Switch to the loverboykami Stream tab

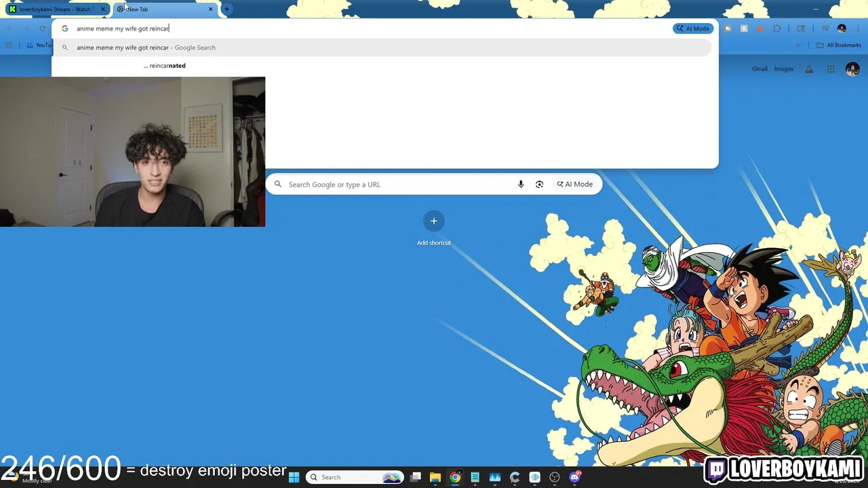[x=58, y=9]
